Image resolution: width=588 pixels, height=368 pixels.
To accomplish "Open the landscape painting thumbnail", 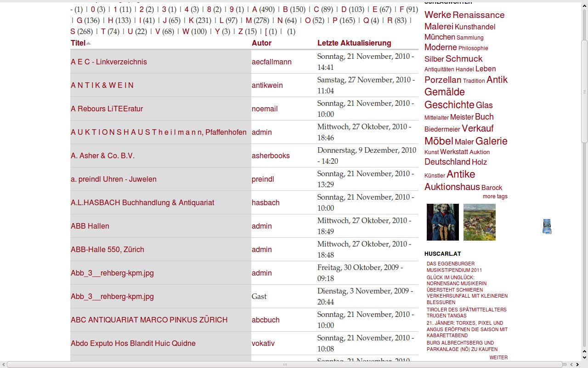I will [479, 222].
